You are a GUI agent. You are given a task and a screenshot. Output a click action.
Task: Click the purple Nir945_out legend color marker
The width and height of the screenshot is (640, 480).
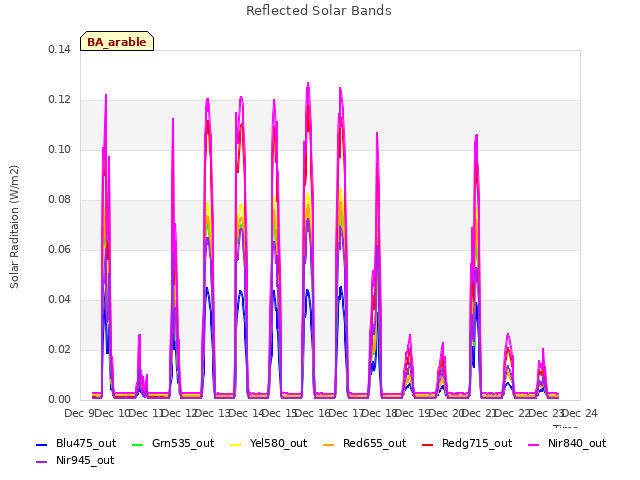click(x=42, y=462)
